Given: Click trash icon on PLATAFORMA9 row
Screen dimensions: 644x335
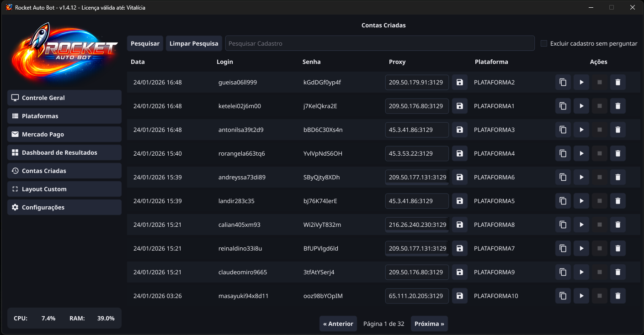Looking at the screenshot, I should click(618, 272).
